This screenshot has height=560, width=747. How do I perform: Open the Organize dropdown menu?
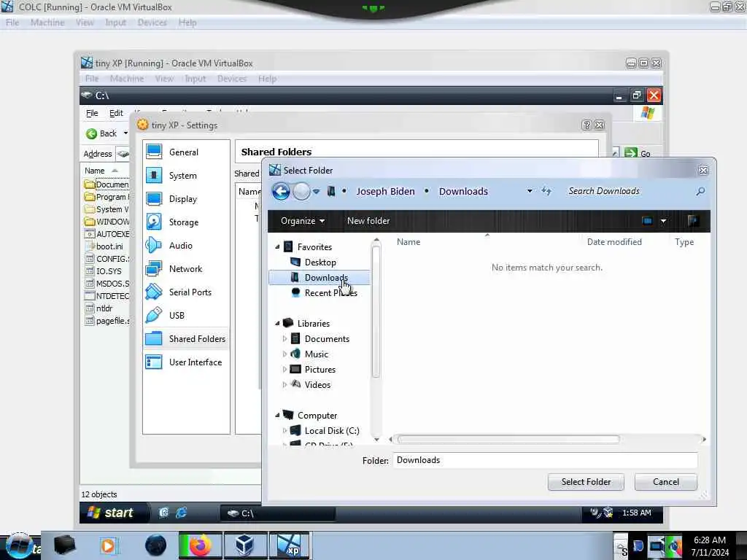point(303,221)
